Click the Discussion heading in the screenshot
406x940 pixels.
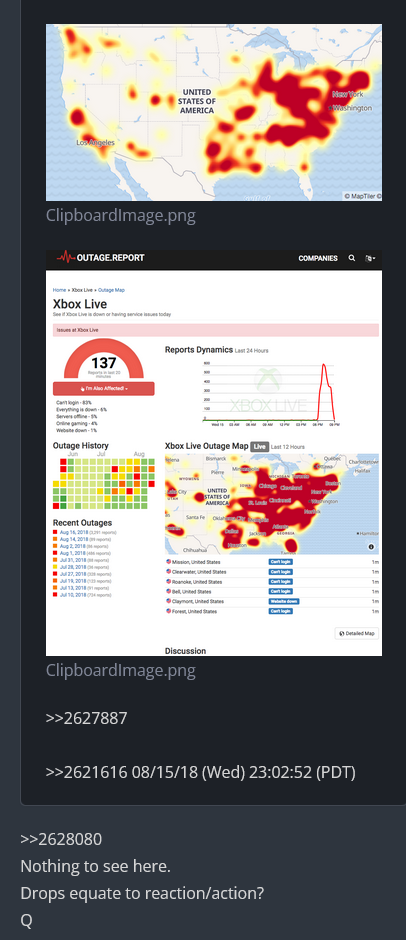pos(185,651)
